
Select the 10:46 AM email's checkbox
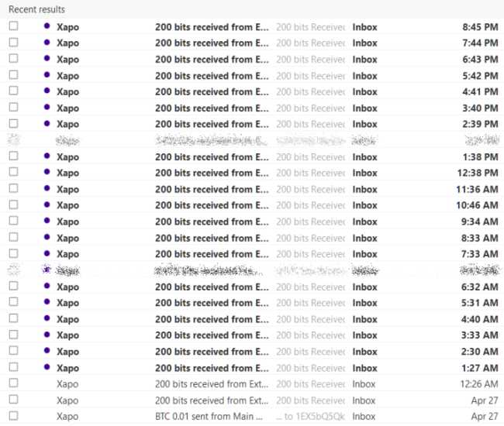point(13,204)
